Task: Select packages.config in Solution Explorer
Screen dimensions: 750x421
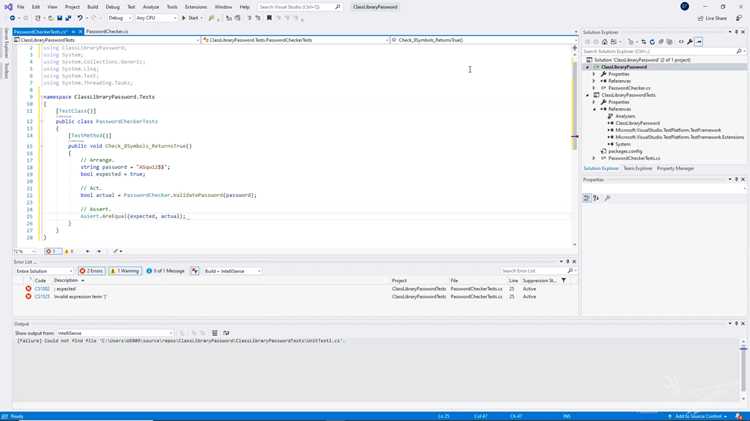Action: click(x=625, y=151)
